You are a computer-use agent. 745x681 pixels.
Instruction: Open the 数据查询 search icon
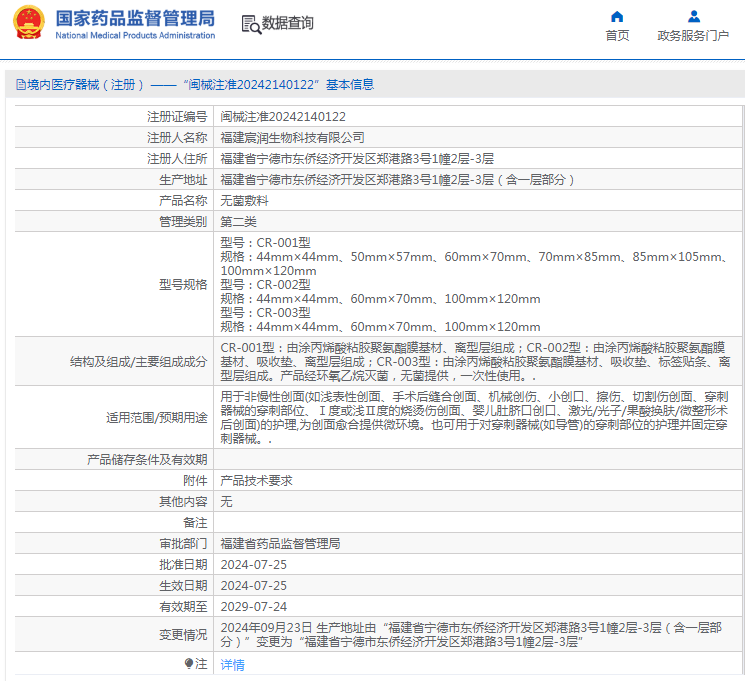(251, 24)
